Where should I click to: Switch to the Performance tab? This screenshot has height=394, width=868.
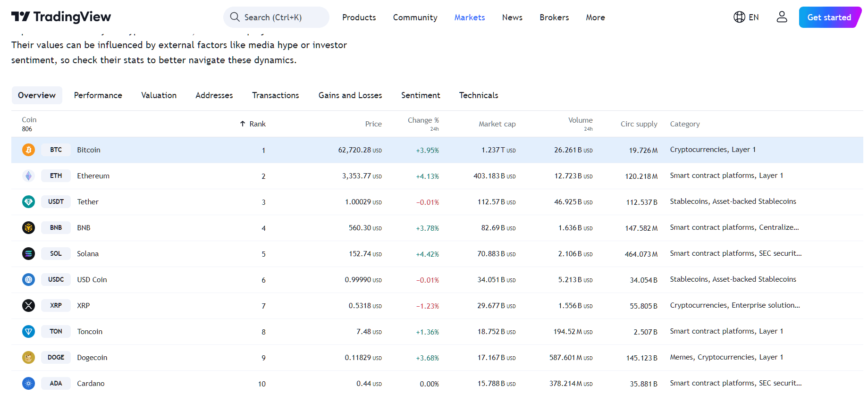[98, 95]
